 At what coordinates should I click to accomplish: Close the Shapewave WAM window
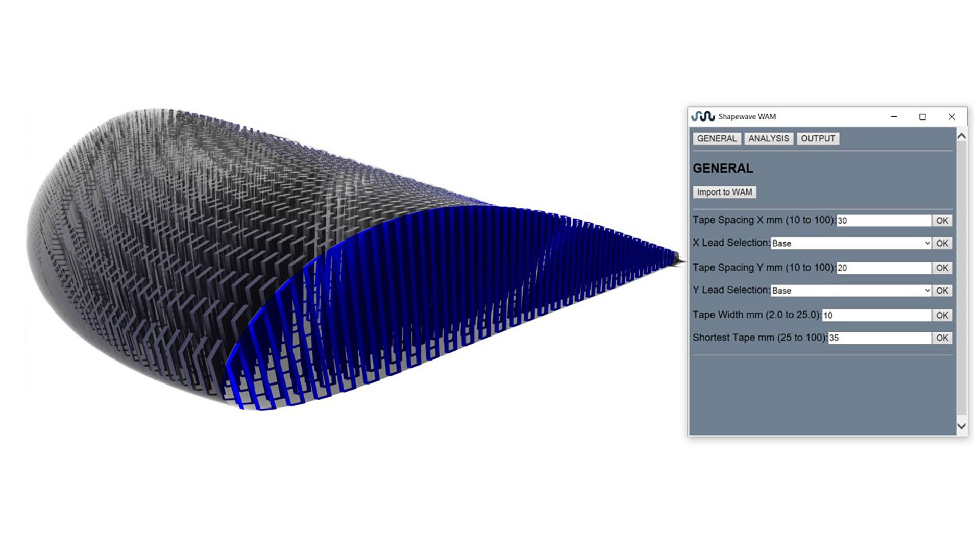click(x=951, y=117)
